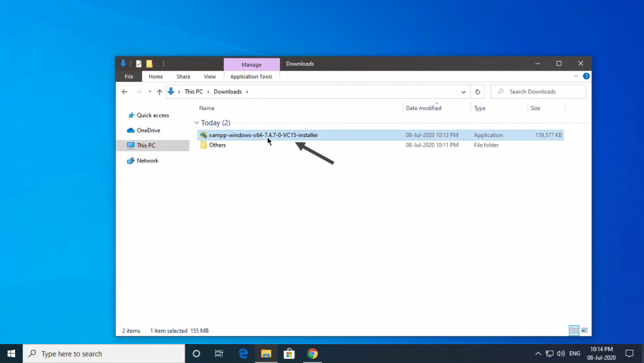This screenshot has width=644, height=363.
Task: Click the Search Downloads box
Action: (538, 92)
